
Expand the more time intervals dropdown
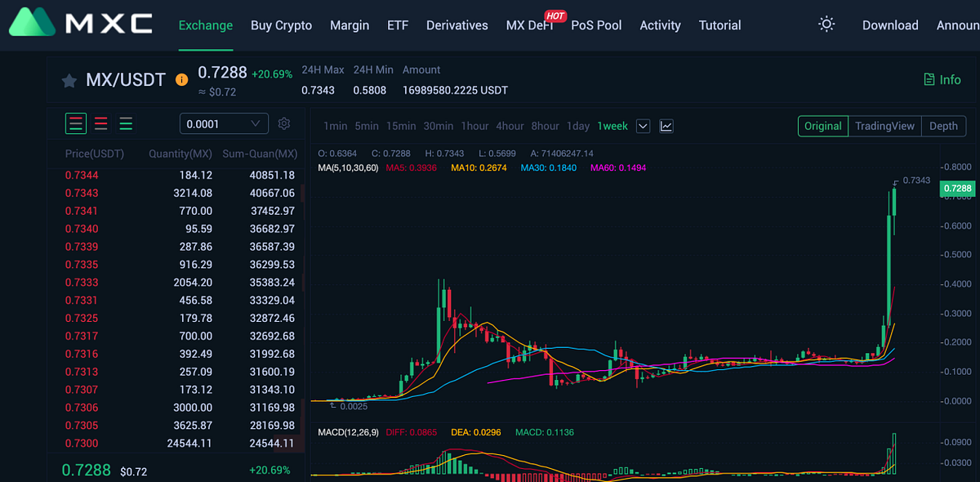(x=643, y=126)
